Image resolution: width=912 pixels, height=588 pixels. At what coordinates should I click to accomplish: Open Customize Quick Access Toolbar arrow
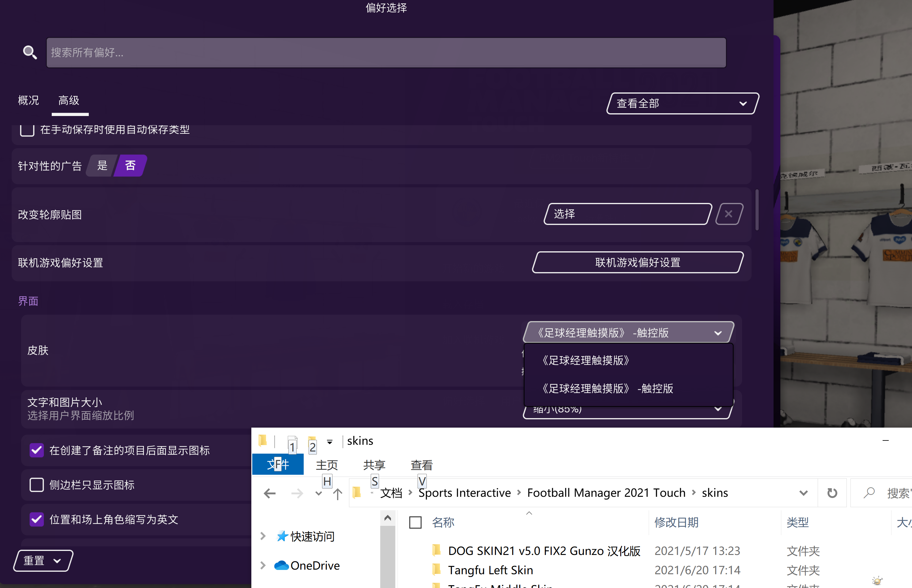(x=330, y=442)
